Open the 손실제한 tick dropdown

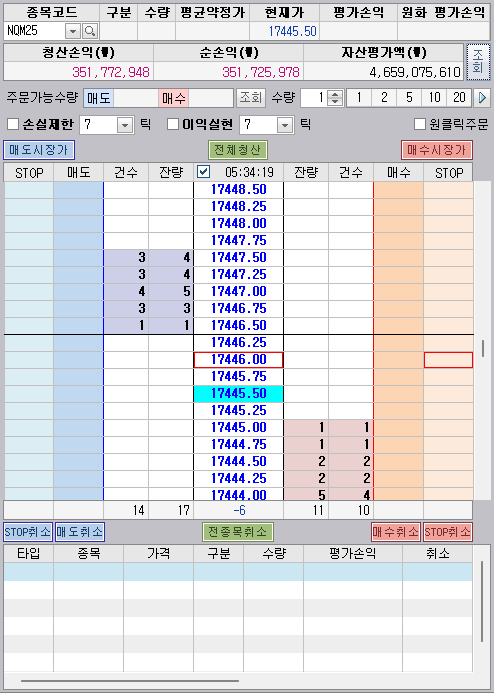125,126
